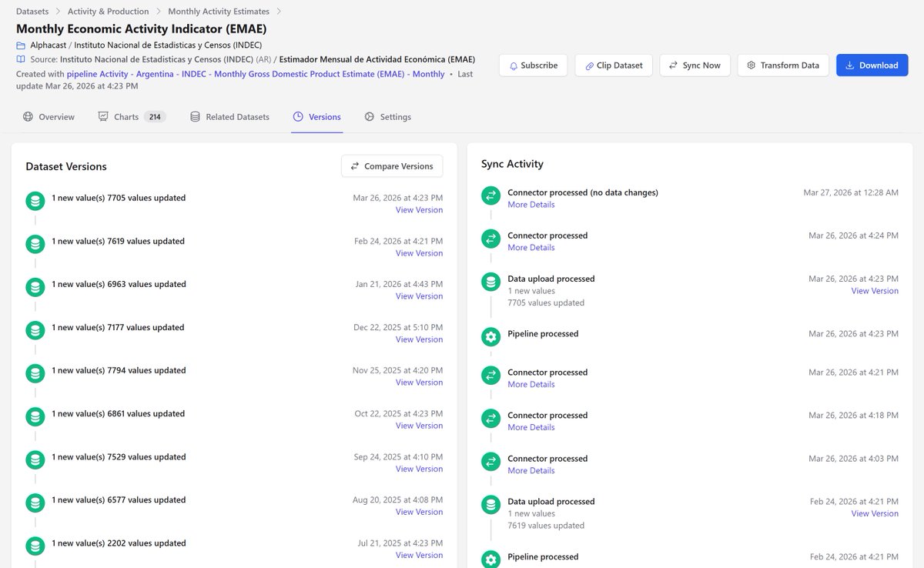Click connector sync icon dated Mar 26 4:24 PM
Viewport: 924px width, 568px height.
pyautogui.click(x=490, y=239)
